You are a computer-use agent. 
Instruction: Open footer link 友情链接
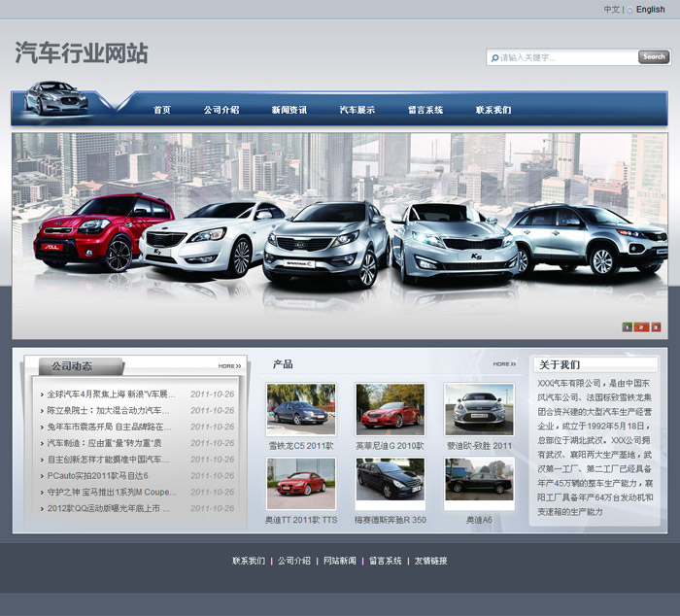tap(430, 561)
